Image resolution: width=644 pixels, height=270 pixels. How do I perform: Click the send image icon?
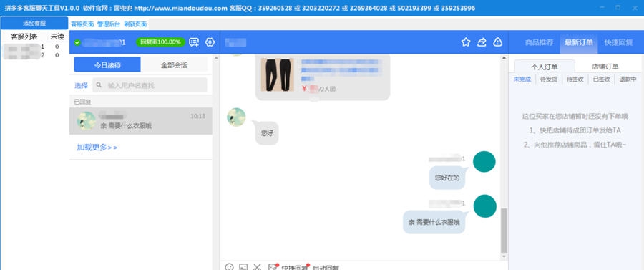tap(243, 268)
